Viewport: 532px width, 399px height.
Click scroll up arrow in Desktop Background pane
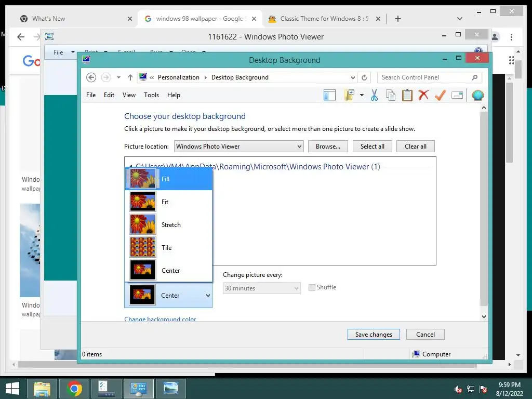tap(484, 108)
